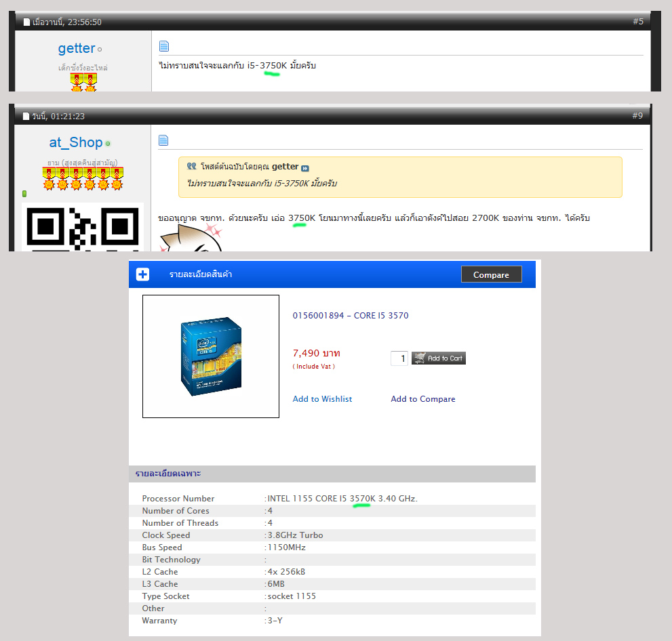
Task: Click the post document icon in post #9
Action: [x=163, y=140]
